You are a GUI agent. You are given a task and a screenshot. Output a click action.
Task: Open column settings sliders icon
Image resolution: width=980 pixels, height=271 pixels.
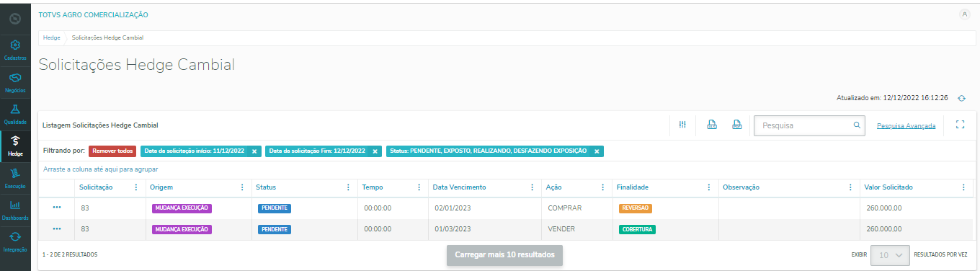pos(682,125)
